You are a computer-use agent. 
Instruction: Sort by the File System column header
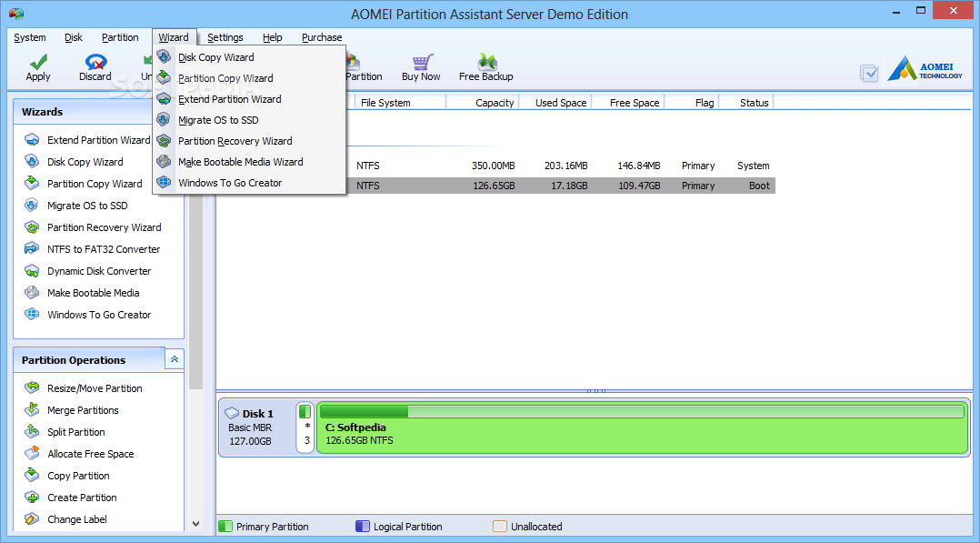pos(401,102)
